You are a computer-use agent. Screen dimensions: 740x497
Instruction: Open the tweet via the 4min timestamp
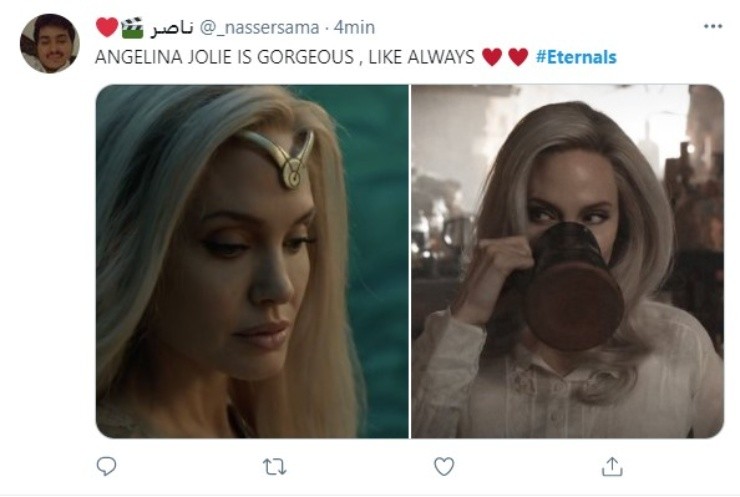point(353,28)
